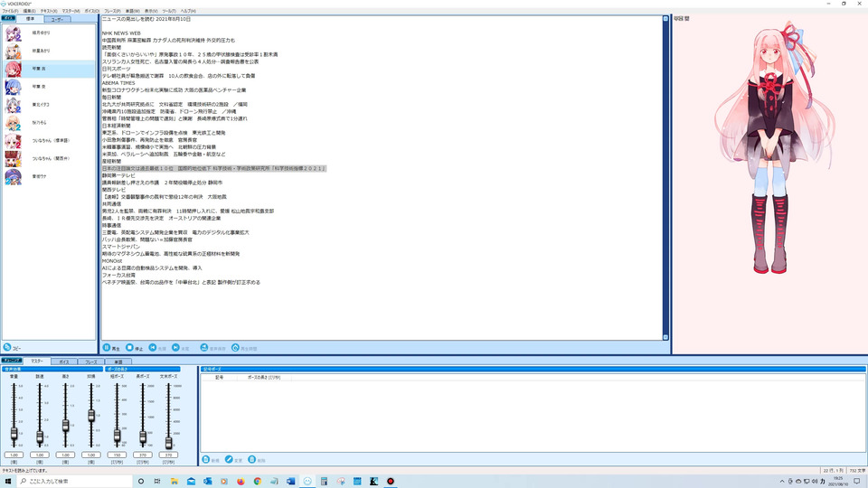Click the ABEMA TIMES line
The image size is (868, 488).
[x=118, y=83]
